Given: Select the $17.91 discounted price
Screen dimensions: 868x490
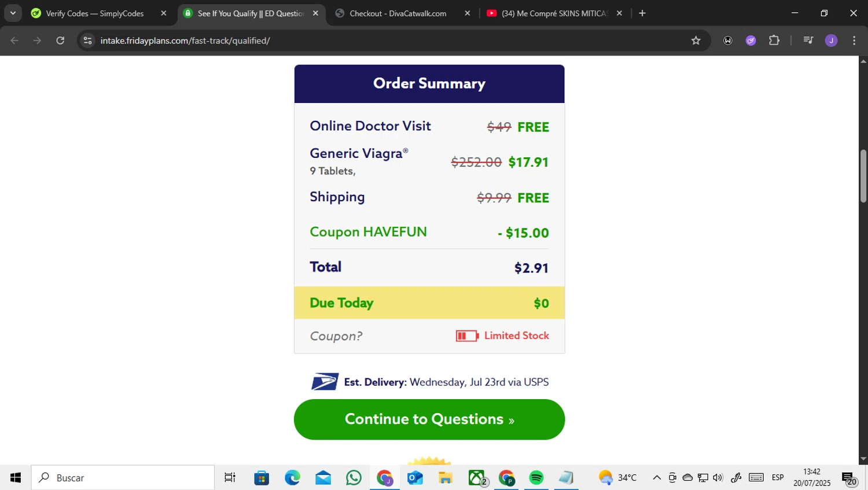Looking at the screenshot, I should click(528, 162).
